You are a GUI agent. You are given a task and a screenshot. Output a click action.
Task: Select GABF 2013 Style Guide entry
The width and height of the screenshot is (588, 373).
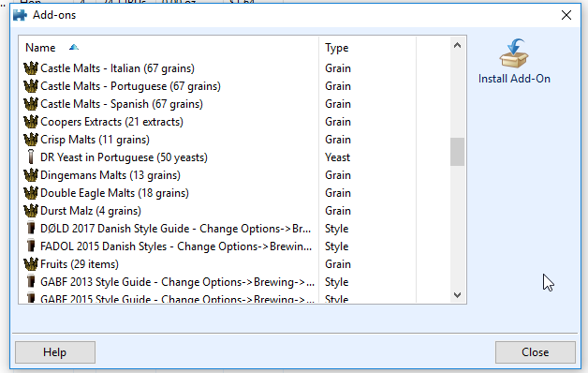click(x=177, y=282)
